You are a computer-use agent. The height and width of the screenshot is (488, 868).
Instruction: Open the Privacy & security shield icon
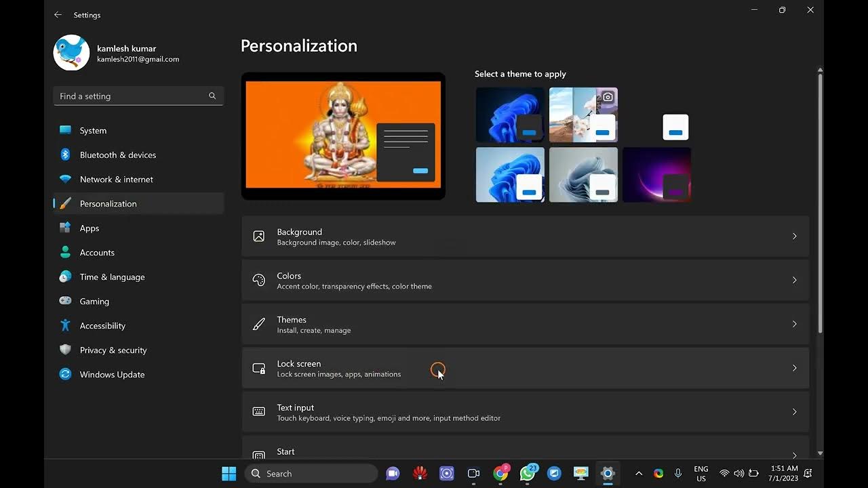point(65,350)
